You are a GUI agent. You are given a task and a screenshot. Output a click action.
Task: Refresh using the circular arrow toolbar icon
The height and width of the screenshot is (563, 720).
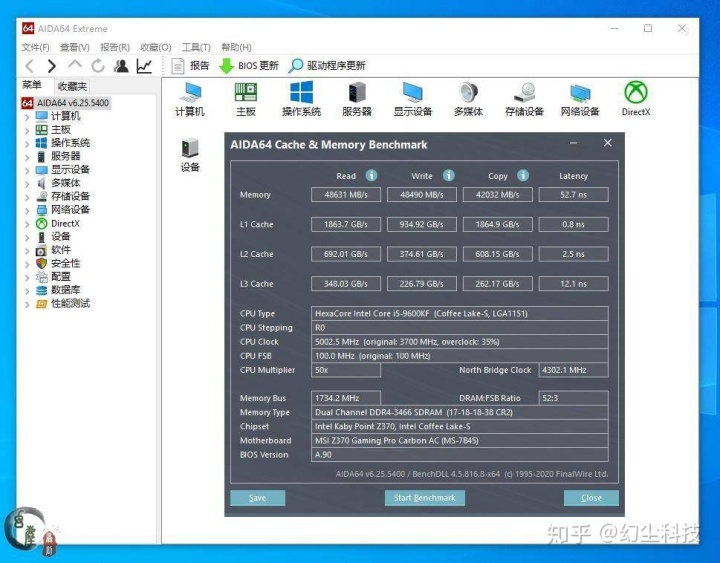[98, 66]
